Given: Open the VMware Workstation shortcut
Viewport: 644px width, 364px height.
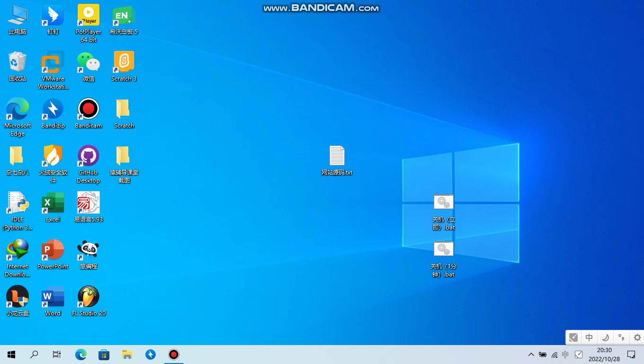Looking at the screenshot, I should pos(53,63).
